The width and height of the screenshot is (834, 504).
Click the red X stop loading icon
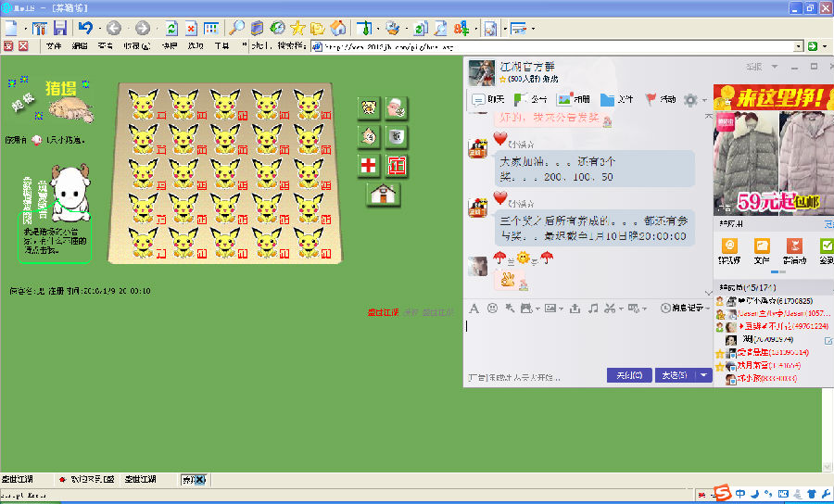(191, 28)
